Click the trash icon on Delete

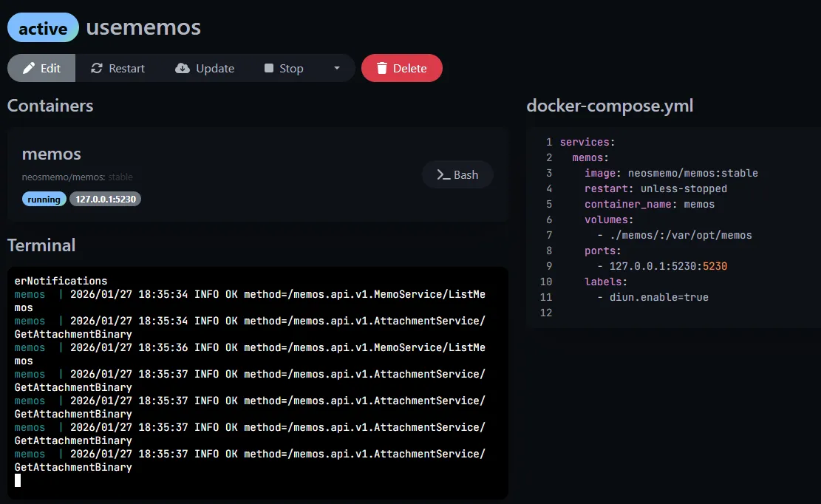pos(382,68)
